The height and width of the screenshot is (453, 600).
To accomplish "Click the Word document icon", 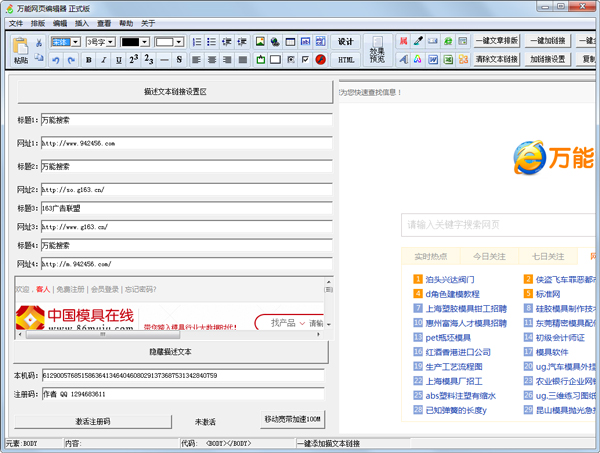I will coord(433,59).
